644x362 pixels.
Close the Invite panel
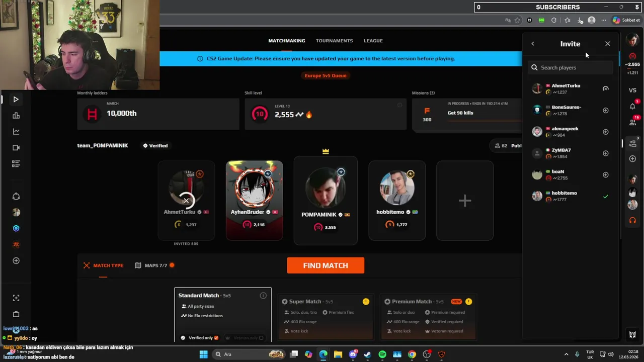[x=608, y=44]
